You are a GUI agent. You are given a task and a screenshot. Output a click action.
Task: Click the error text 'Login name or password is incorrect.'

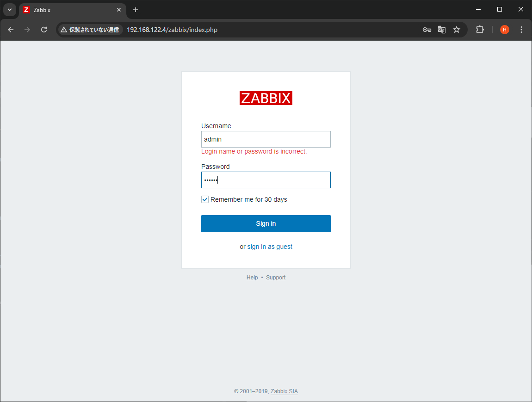click(254, 151)
